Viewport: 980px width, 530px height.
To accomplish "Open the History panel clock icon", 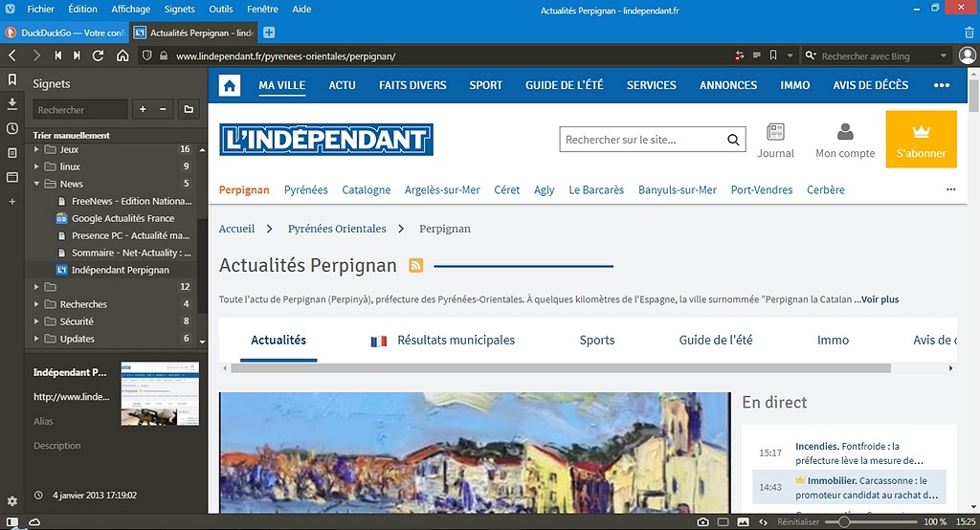I will pos(11,129).
